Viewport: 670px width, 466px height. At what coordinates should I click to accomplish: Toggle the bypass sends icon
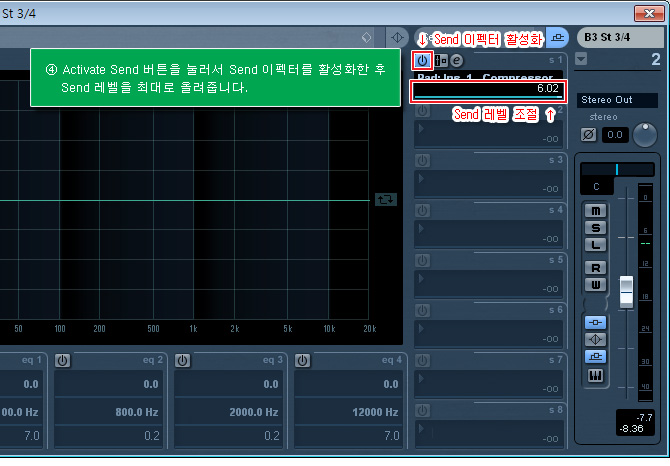pyautogui.click(x=596, y=357)
